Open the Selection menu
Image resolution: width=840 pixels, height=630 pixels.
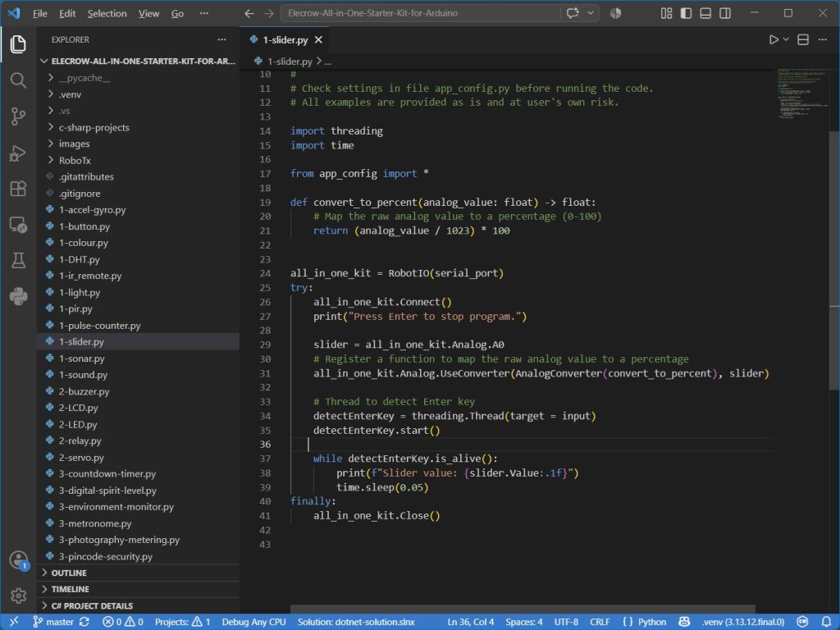tap(107, 13)
